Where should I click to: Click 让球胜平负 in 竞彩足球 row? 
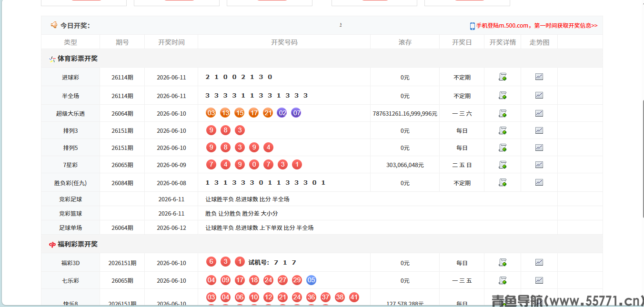click(220, 199)
